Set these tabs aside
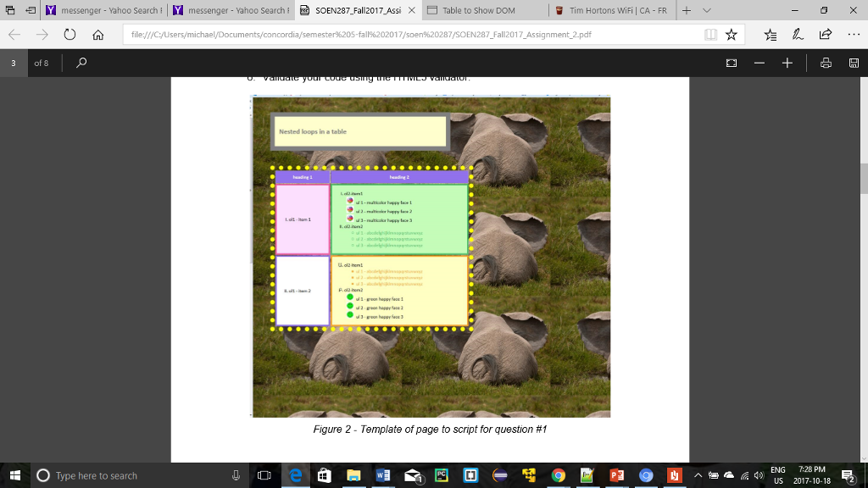This screenshot has height=488, width=868. coord(31,10)
